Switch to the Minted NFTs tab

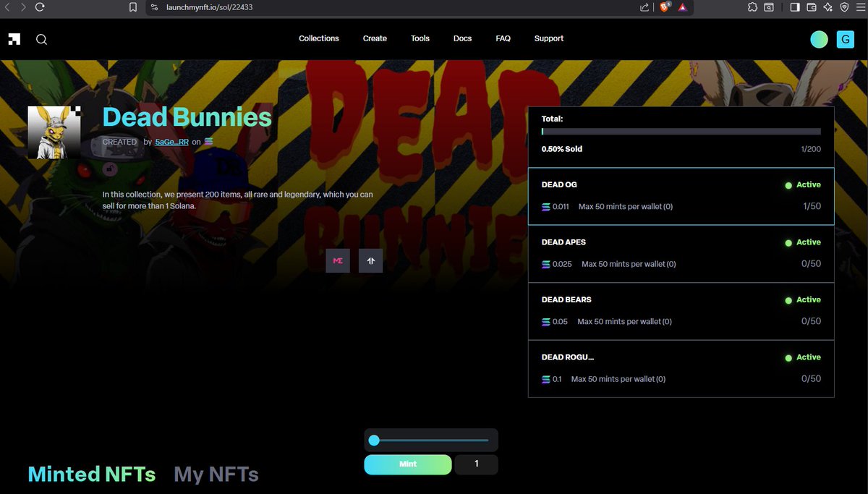click(x=92, y=474)
